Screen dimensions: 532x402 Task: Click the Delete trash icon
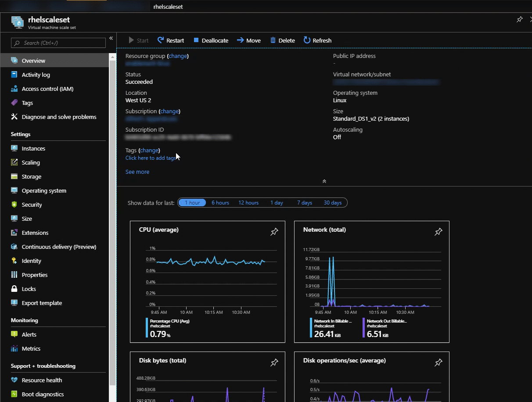point(273,40)
